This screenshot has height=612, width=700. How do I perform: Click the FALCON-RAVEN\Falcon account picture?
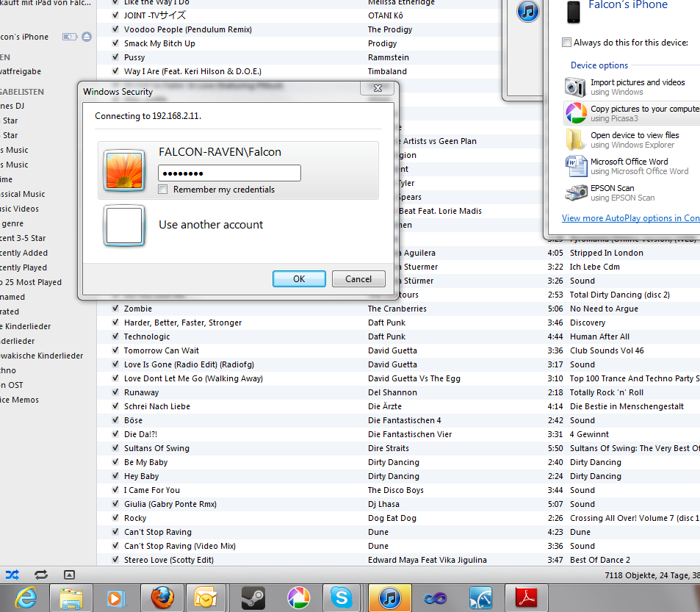tap(124, 170)
